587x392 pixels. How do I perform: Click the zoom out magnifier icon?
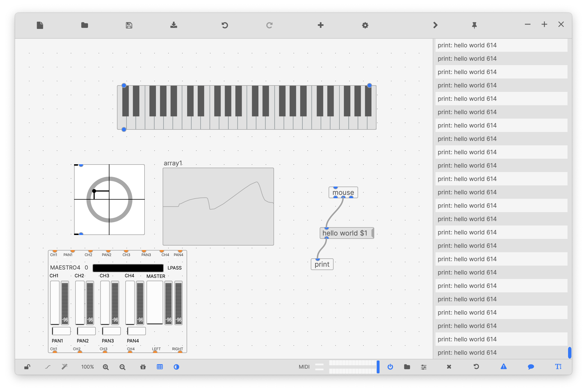(123, 367)
